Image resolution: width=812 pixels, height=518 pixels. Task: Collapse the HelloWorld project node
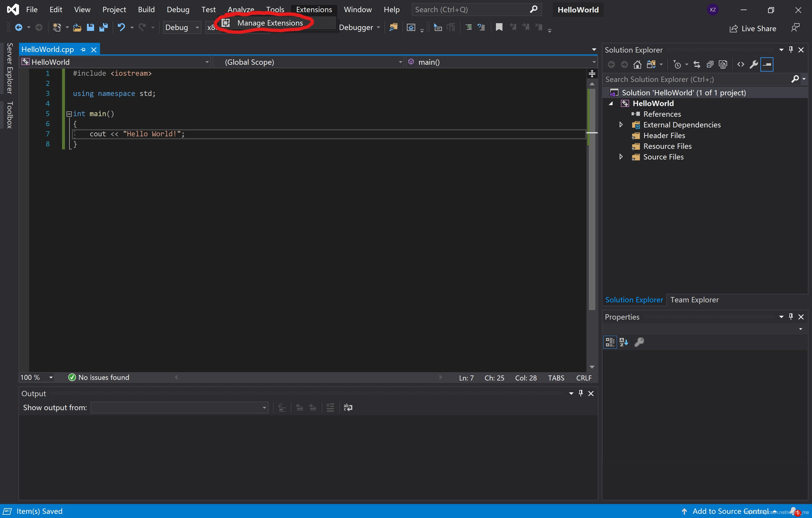[611, 104]
